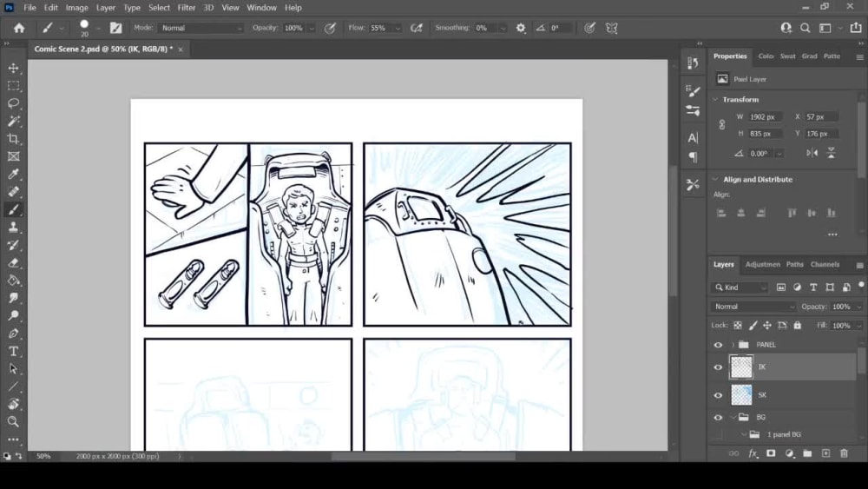868x489 pixels.
Task: Select the Dodge tool
Action: coord(13,315)
